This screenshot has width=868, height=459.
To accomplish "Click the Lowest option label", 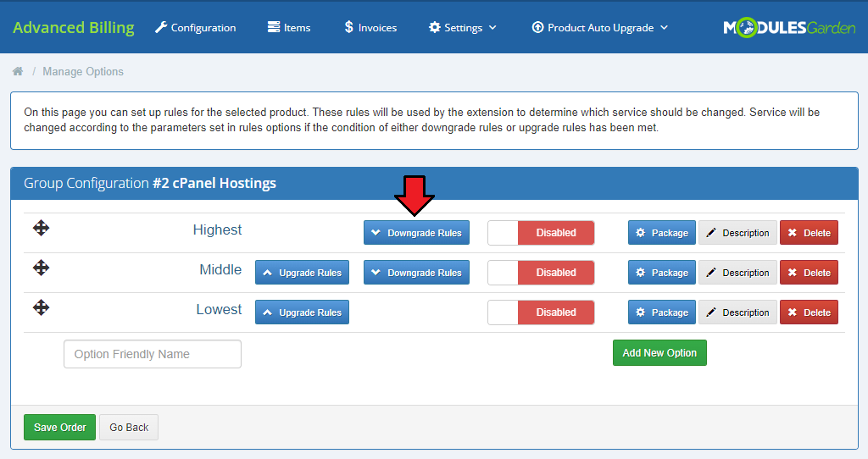I will (219, 310).
